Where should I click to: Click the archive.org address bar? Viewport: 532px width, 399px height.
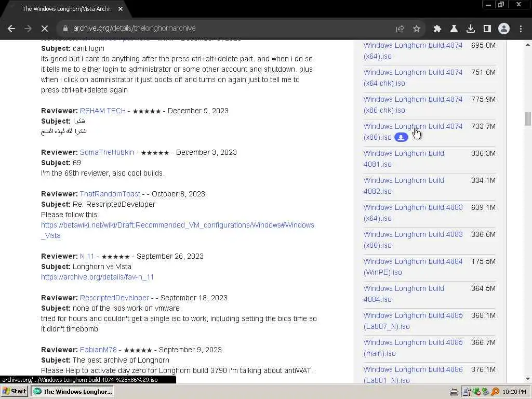tap(224, 29)
